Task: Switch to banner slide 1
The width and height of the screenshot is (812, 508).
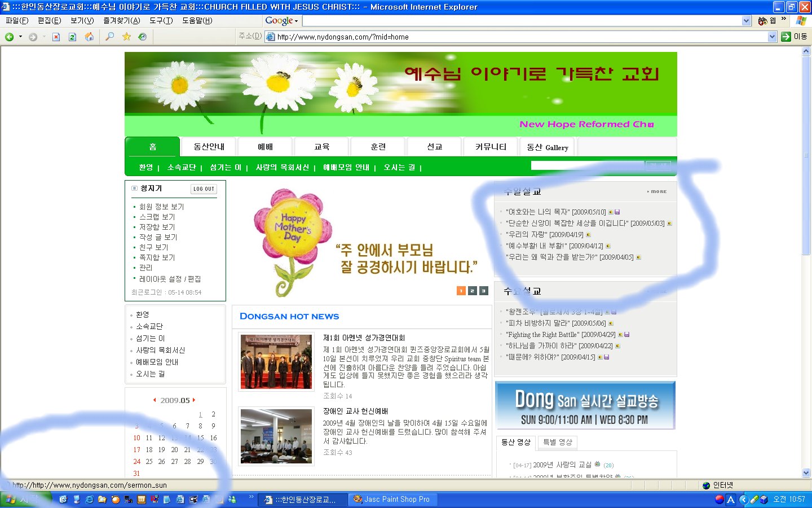Action: click(x=461, y=291)
